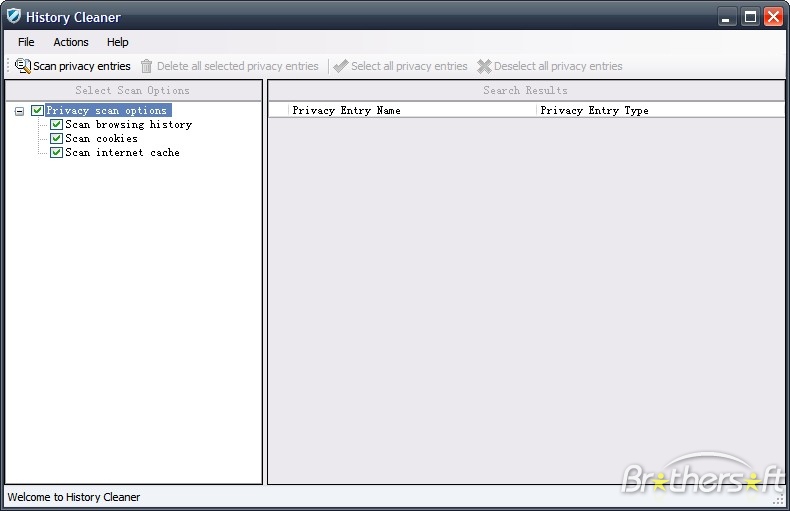Click the Privacy Entry Type column header
Screen dimensions: 790x511
[x=660, y=110]
